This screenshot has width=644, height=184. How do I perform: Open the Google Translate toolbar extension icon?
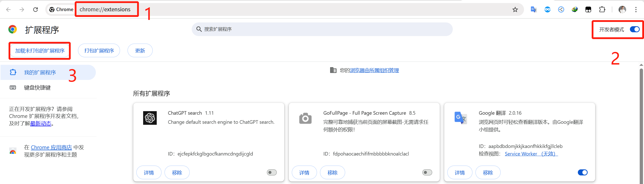click(x=534, y=10)
